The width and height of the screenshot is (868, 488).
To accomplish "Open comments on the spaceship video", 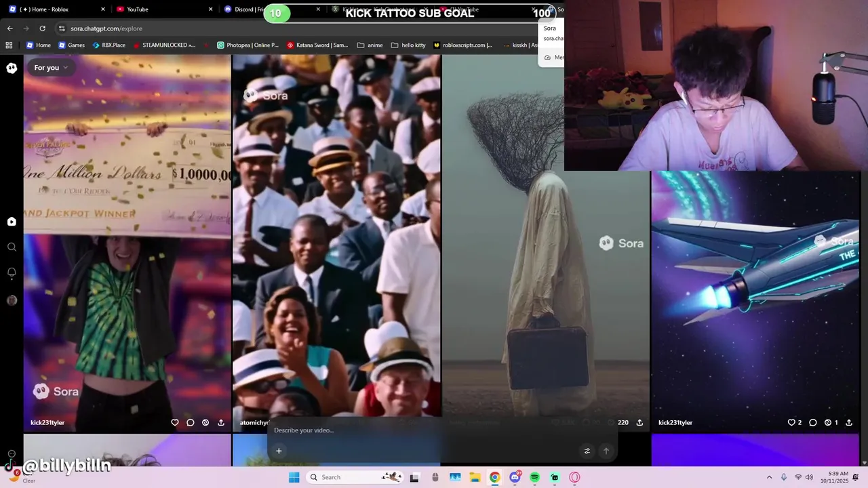I will click(x=813, y=422).
